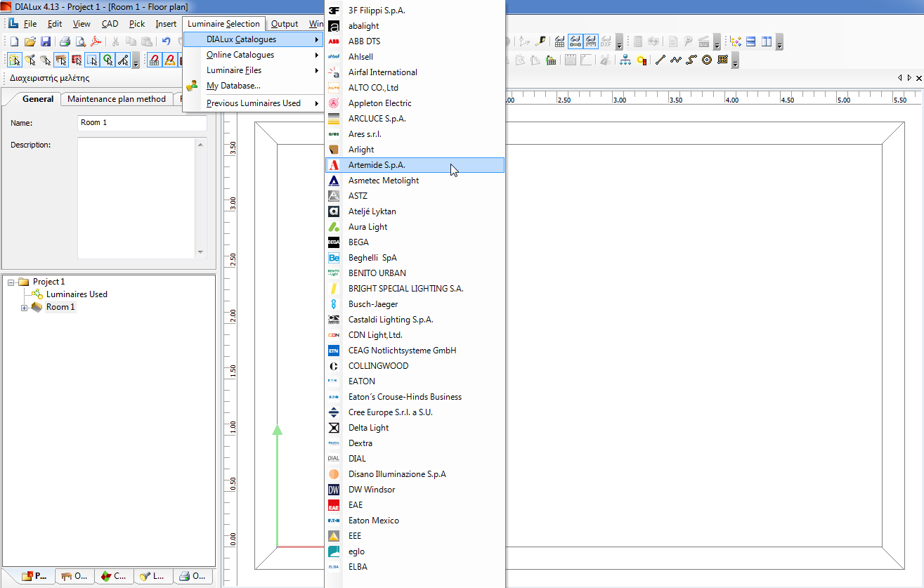
Task: Open the Output menu
Action: (285, 24)
